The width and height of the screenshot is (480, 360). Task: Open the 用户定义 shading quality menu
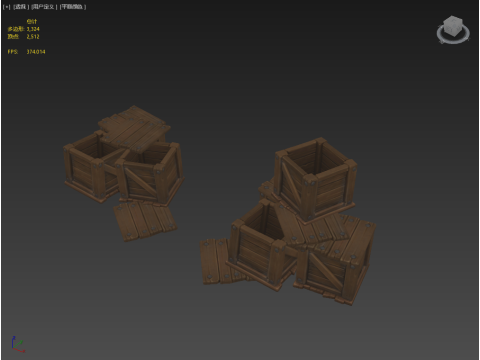point(44,7)
